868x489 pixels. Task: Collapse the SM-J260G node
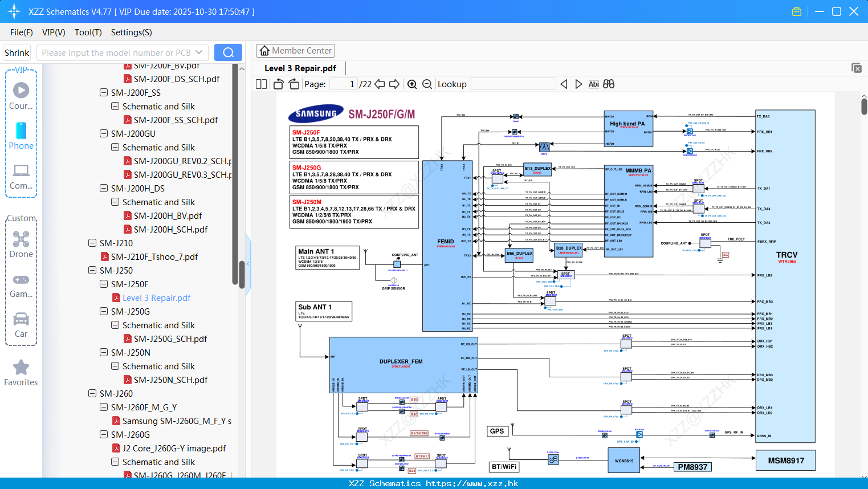pos(104,434)
